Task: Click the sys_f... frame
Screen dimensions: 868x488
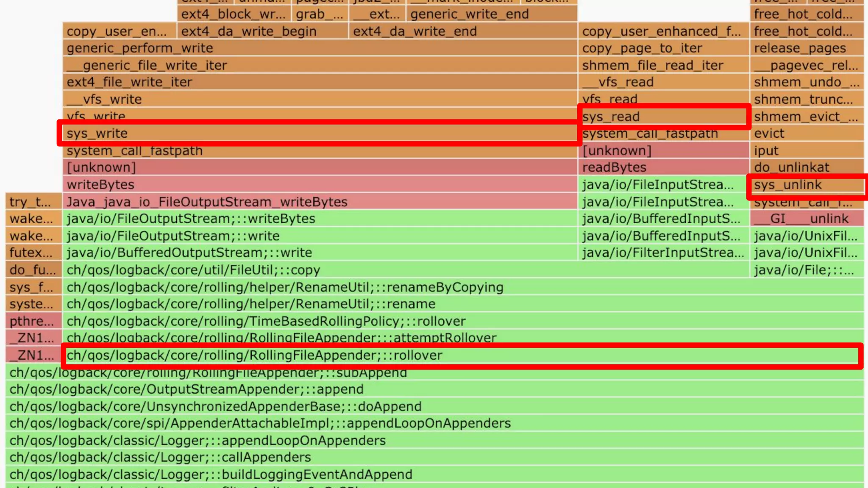Action: (34, 287)
